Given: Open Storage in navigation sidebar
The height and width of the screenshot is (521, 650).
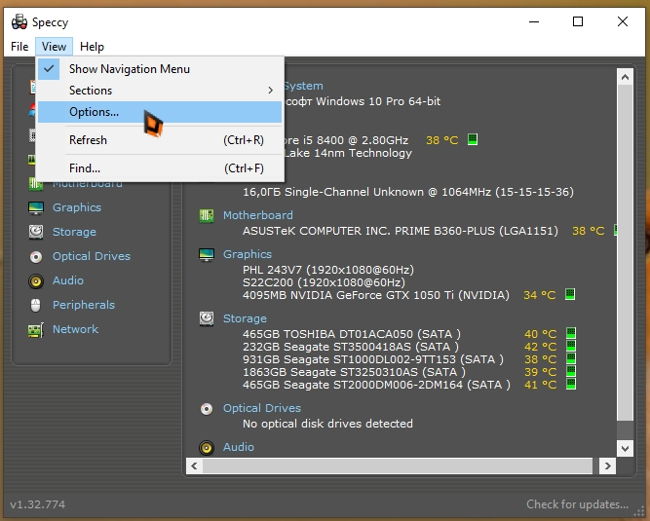Looking at the screenshot, I should click(x=74, y=232).
